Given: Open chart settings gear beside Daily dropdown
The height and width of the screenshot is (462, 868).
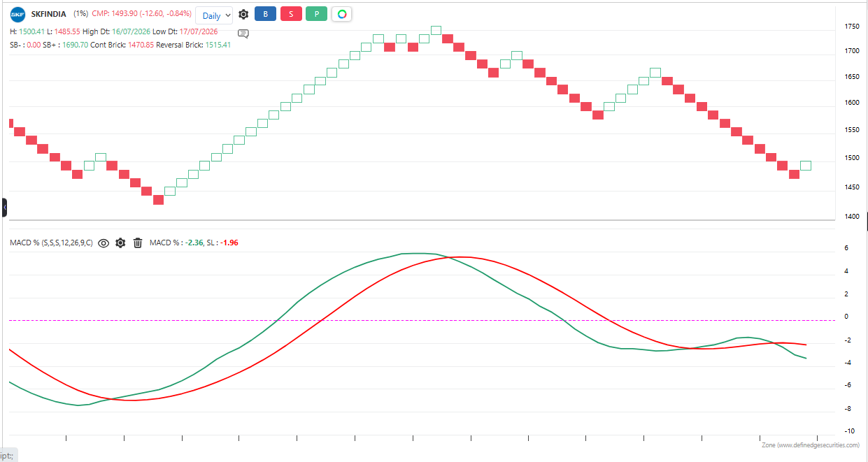Looking at the screenshot, I should click(243, 14).
